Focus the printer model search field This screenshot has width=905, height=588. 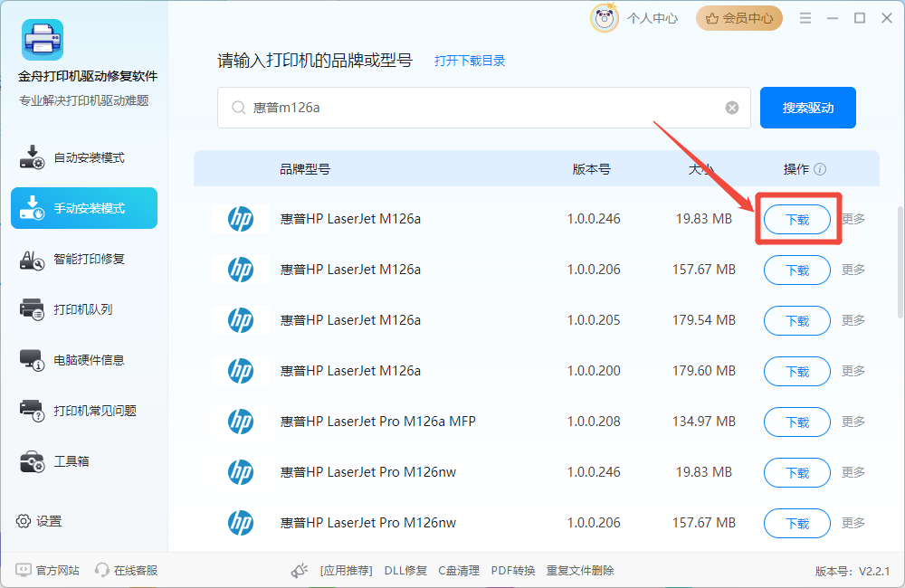pos(483,108)
